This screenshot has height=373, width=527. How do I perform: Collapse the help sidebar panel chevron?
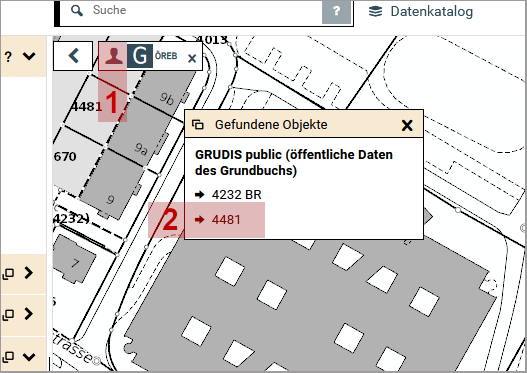[x=29, y=56]
